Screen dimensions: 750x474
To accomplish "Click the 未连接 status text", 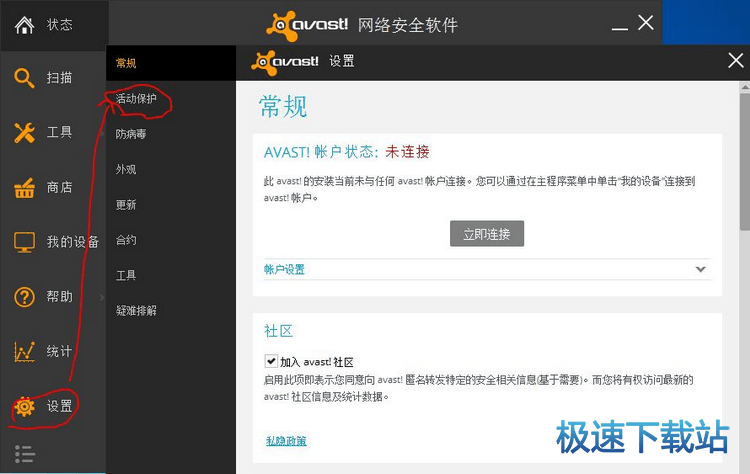I will coord(407,152).
